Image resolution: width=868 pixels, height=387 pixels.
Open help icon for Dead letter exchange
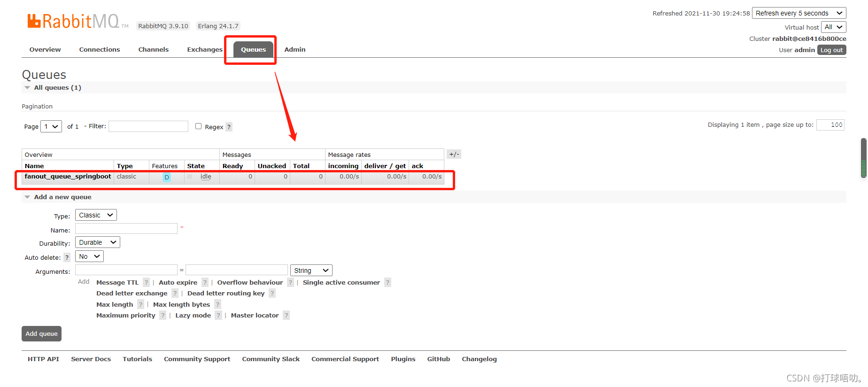click(x=175, y=293)
